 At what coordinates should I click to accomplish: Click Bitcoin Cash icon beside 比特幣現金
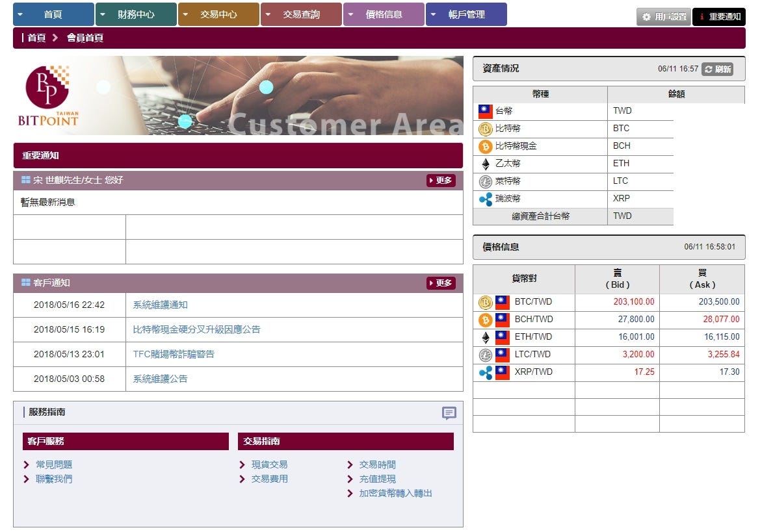486,146
